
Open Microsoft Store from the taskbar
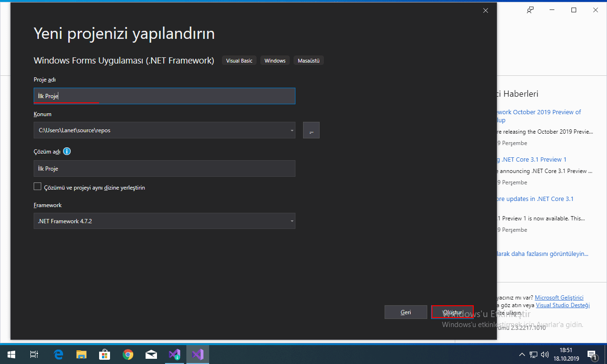point(105,354)
